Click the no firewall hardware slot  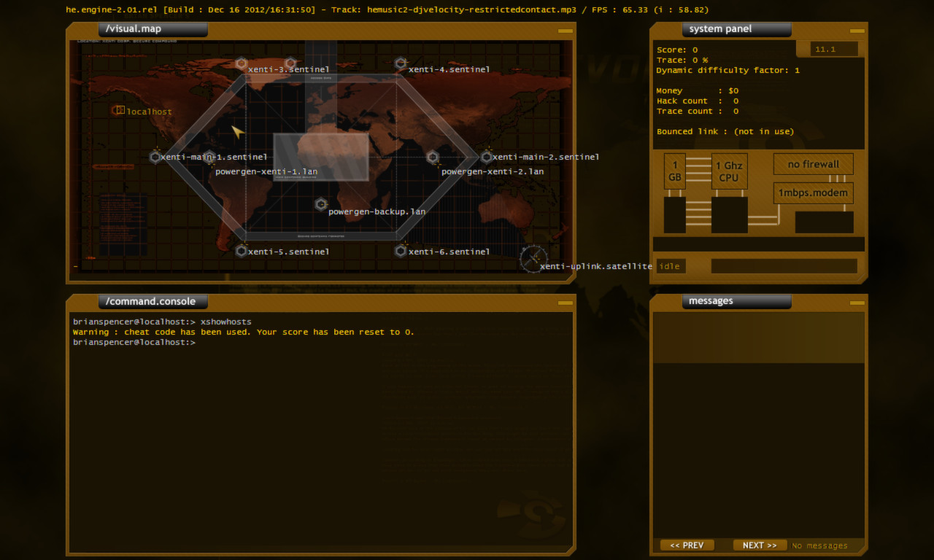click(x=813, y=163)
